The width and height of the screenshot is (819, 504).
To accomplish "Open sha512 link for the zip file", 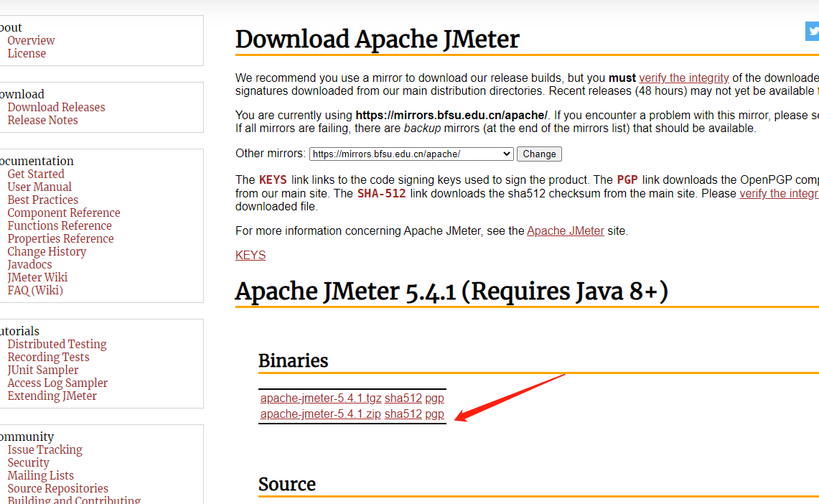I will [403, 414].
